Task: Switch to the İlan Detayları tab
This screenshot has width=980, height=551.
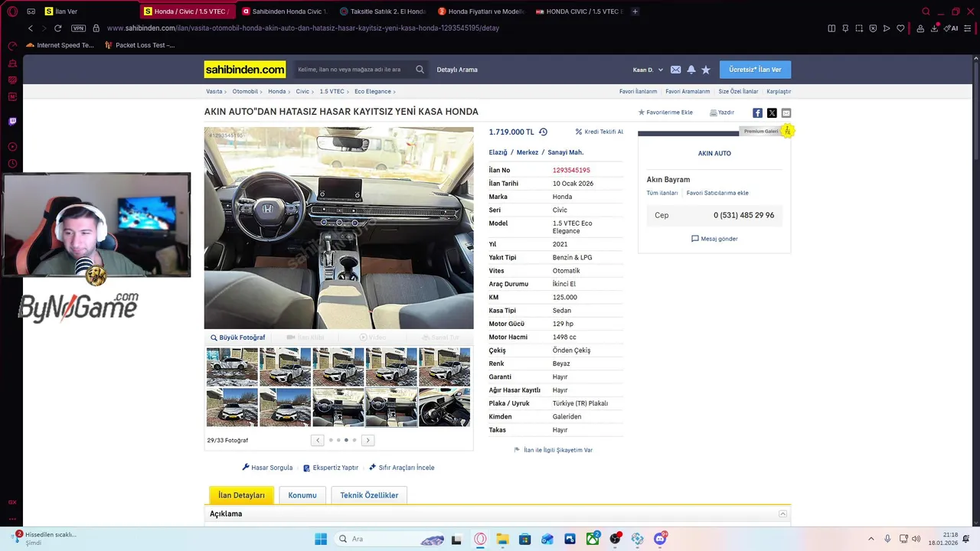Action: [x=241, y=495]
